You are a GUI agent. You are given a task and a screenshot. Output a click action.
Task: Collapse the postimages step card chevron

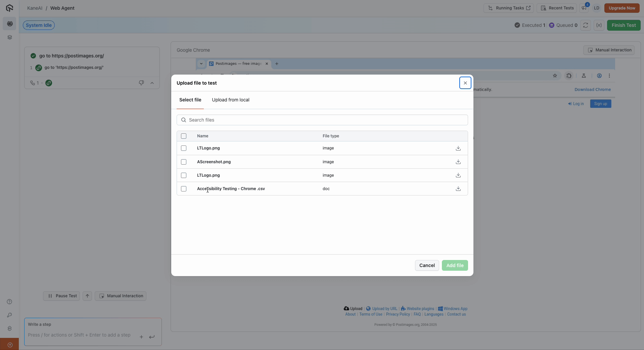pos(152,83)
